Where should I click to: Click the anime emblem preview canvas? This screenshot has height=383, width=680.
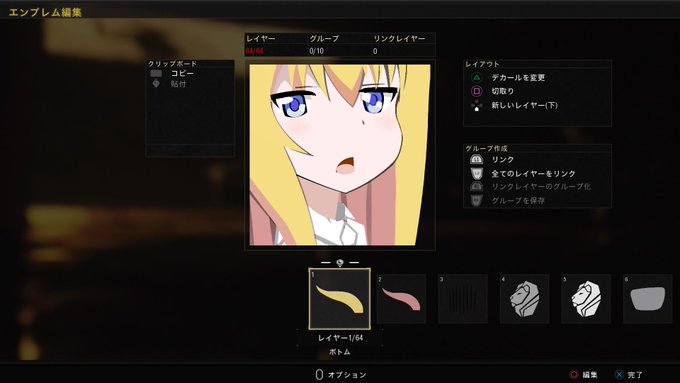340,155
